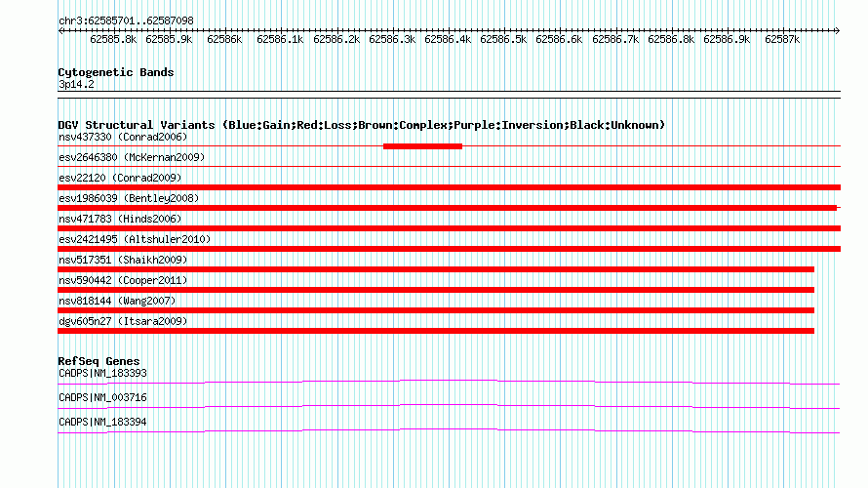This screenshot has height=488, width=868.
Task: Click the esv2646380 (McKernan2009) label
Action: (132, 157)
